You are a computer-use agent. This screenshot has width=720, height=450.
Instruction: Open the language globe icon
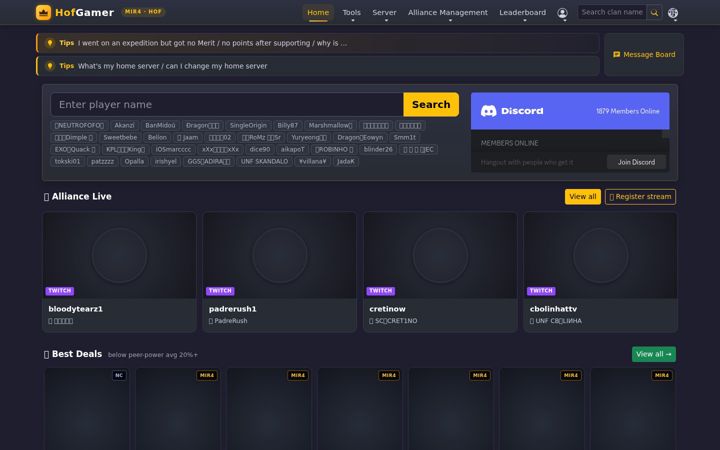click(x=673, y=13)
